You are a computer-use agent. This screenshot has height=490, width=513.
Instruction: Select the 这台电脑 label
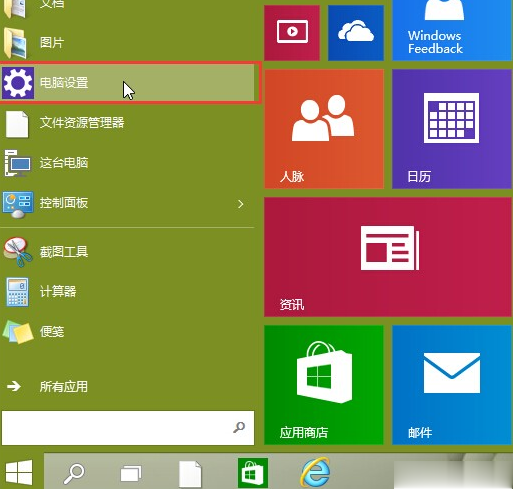(64, 163)
